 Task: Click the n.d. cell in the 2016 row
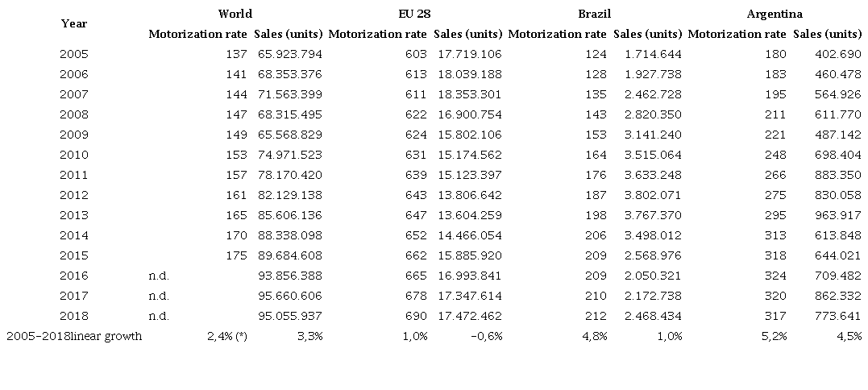coord(159,276)
